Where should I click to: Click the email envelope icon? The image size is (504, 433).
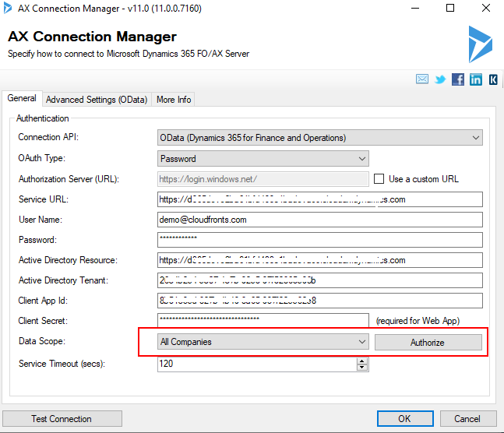click(x=421, y=79)
